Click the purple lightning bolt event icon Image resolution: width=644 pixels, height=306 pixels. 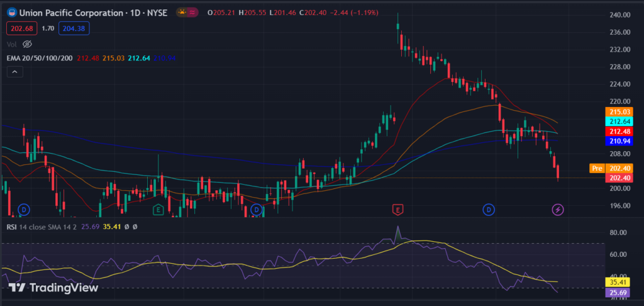pyautogui.click(x=558, y=210)
